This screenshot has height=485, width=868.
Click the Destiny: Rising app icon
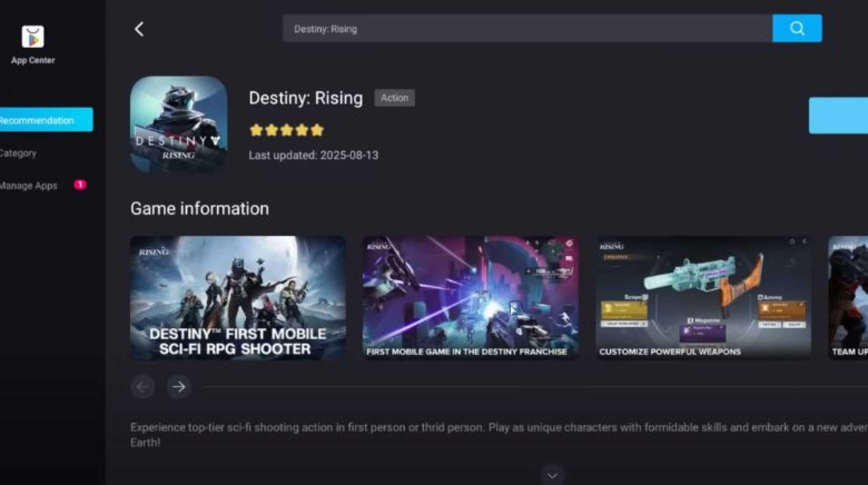pos(179,124)
